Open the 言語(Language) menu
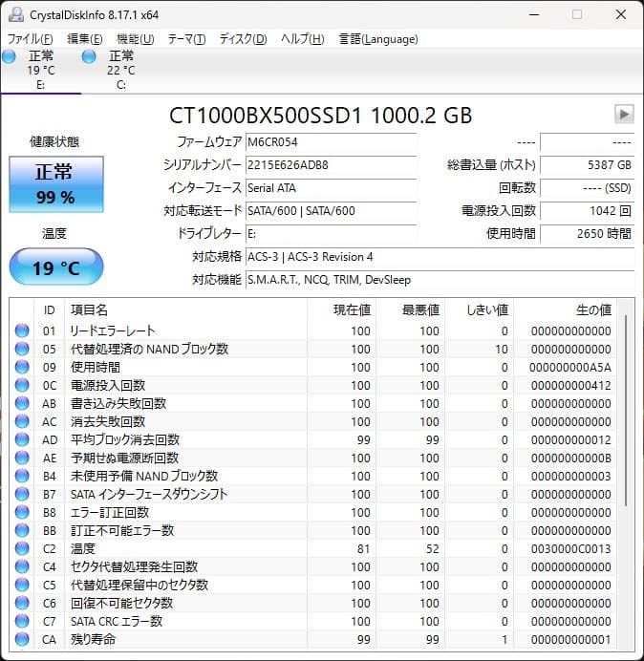Screen dimensions: 644x661 (x=378, y=39)
